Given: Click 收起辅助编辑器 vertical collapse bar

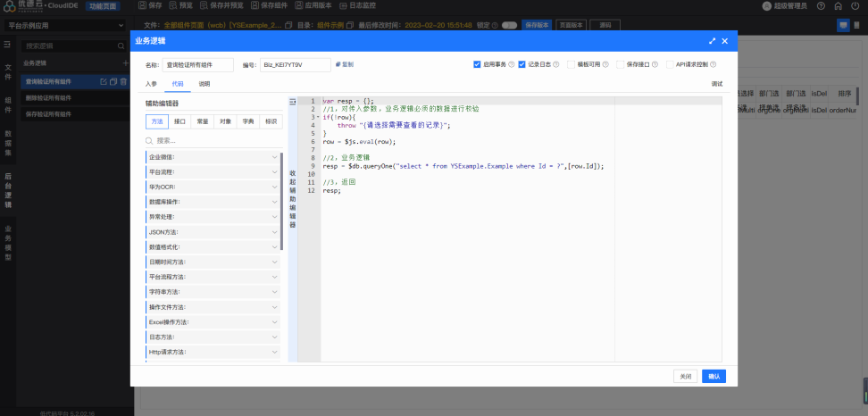Looking at the screenshot, I should [x=292, y=198].
